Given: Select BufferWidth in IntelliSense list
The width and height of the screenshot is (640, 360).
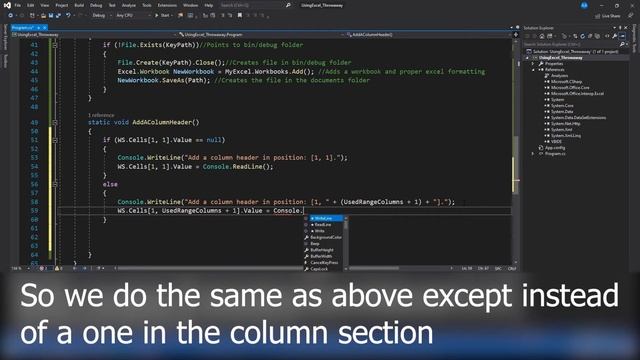Looking at the screenshot, I should click(x=323, y=256).
